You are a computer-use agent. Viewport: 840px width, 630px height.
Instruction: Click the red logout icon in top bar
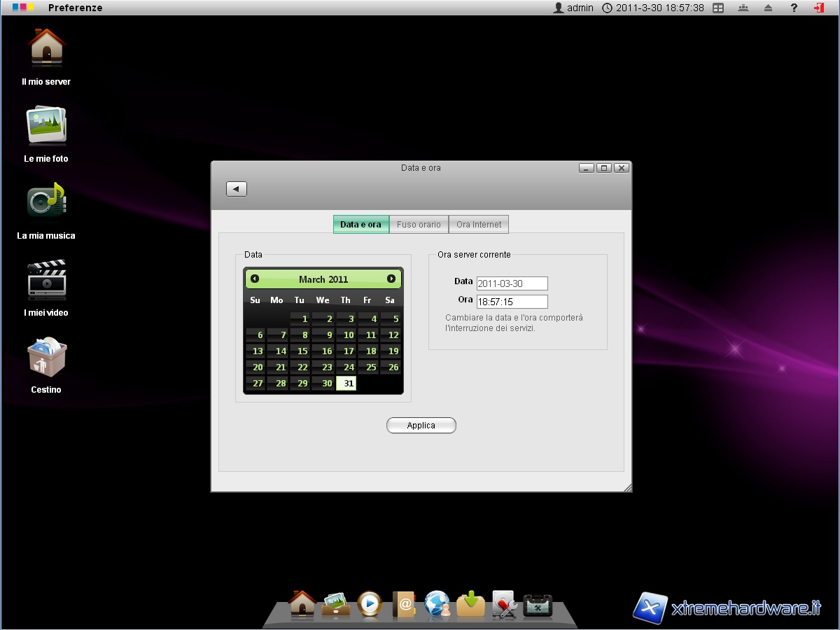pyautogui.click(x=818, y=8)
